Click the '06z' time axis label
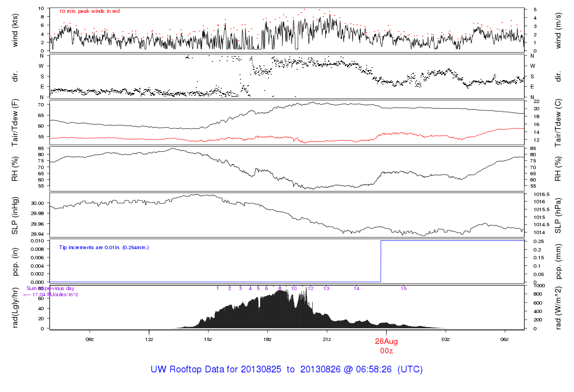The image size is (574, 392). 504,339
